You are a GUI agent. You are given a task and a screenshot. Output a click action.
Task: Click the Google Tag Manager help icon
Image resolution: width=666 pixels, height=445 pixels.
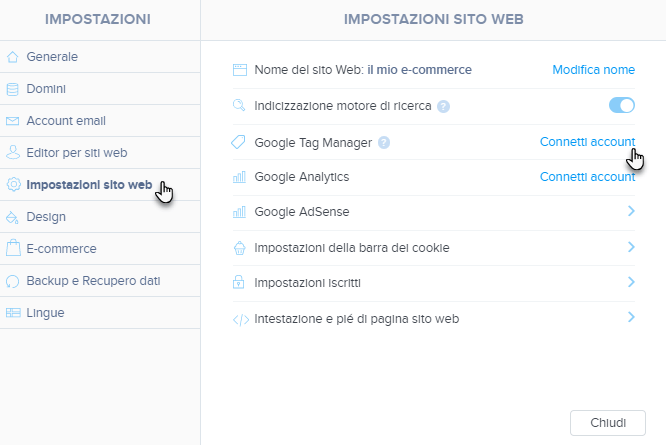click(x=384, y=143)
